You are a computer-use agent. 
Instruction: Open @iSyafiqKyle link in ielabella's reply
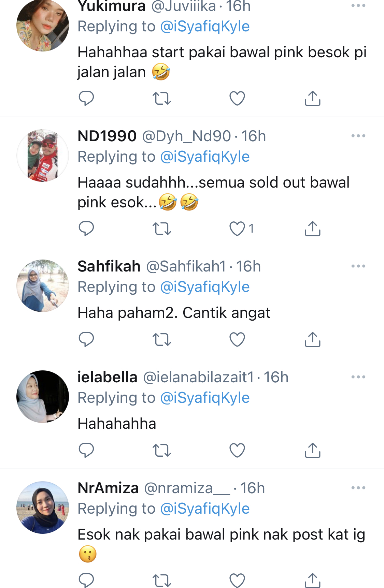(205, 398)
